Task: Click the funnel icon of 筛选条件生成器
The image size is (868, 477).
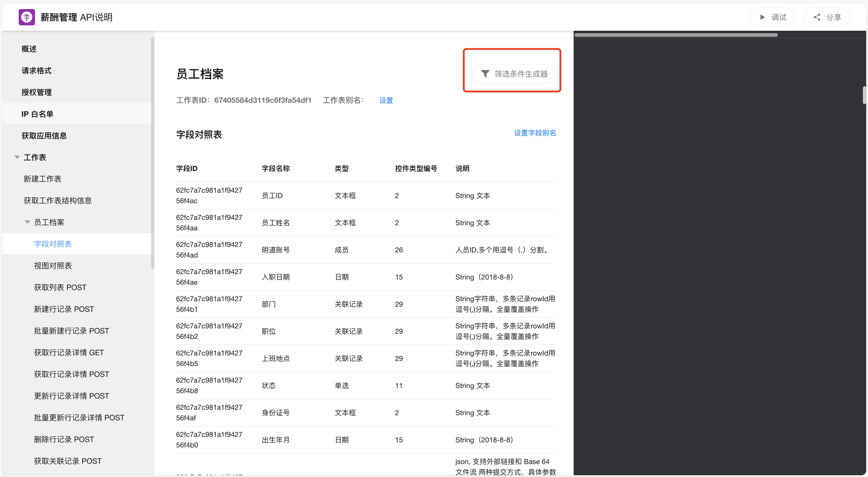Action: [x=485, y=74]
